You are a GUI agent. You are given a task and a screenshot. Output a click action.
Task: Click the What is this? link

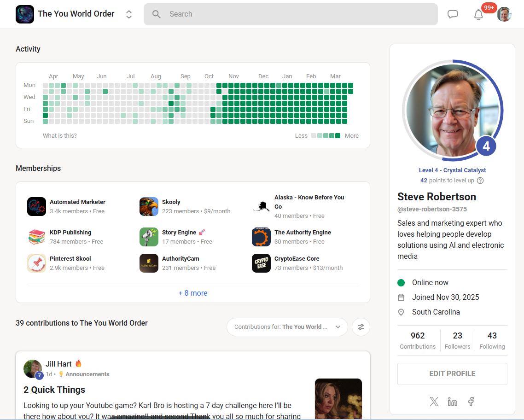coord(60,136)
